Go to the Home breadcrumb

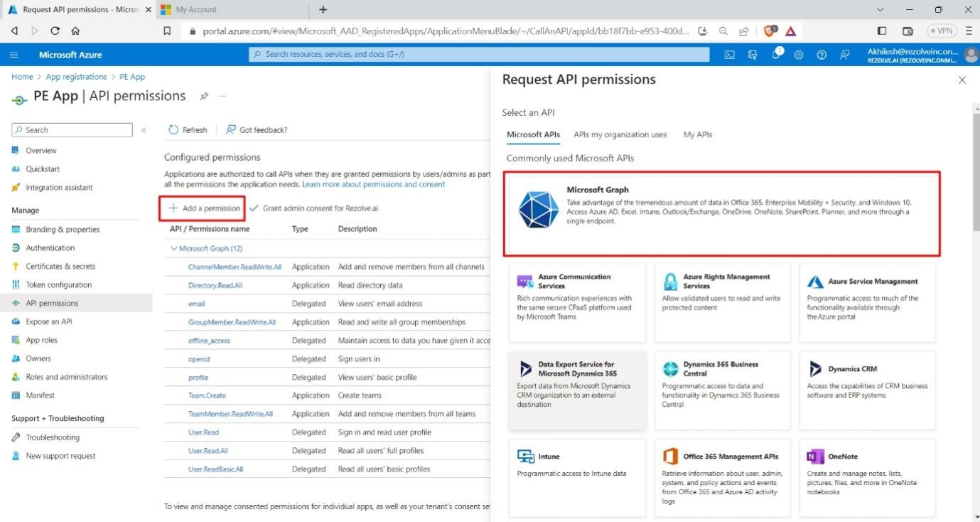[22, 77]
